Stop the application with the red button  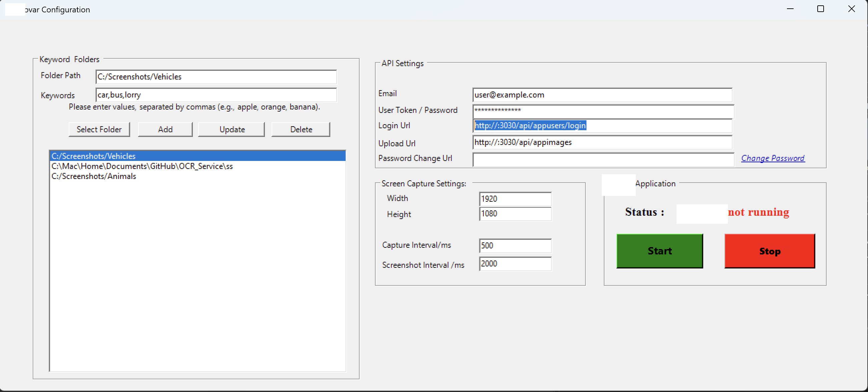coord(770,251)
